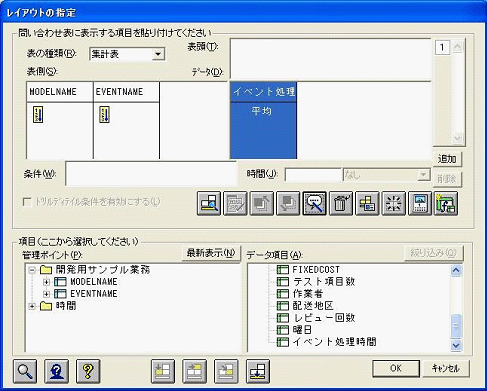Click the 最新表示 refresh button

pos(211,253)
